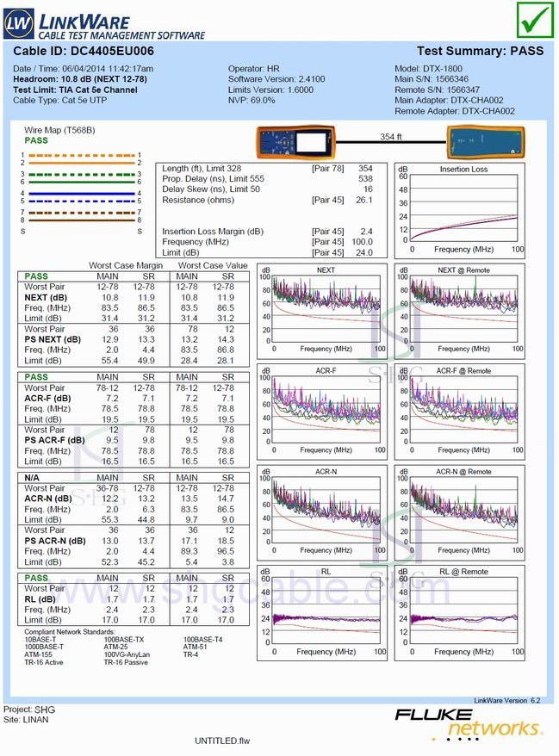
Task: Click the Operator: HR text
Action: pyautogui.click(x=254, y=69)
